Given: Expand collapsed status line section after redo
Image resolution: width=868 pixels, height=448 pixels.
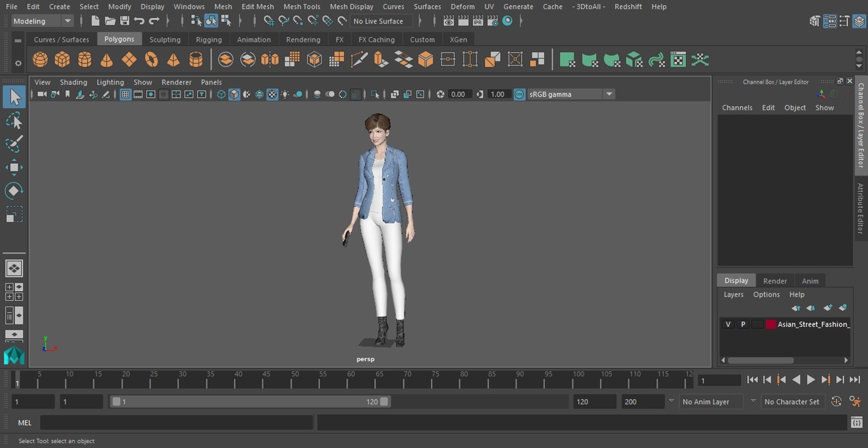Looking at the screenshot, I should pyautogui.click(x=168, y=21).
